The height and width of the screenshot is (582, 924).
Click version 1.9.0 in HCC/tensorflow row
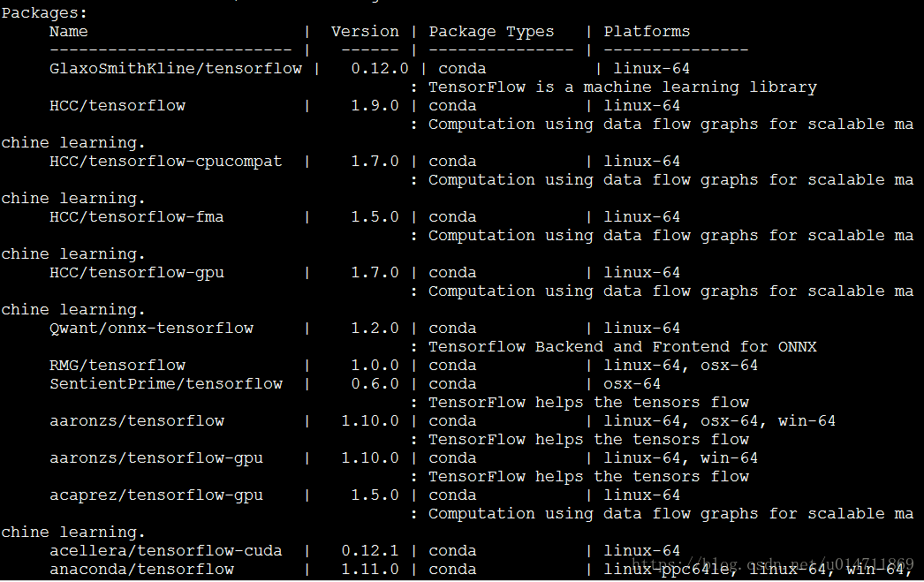click(375, 105)
